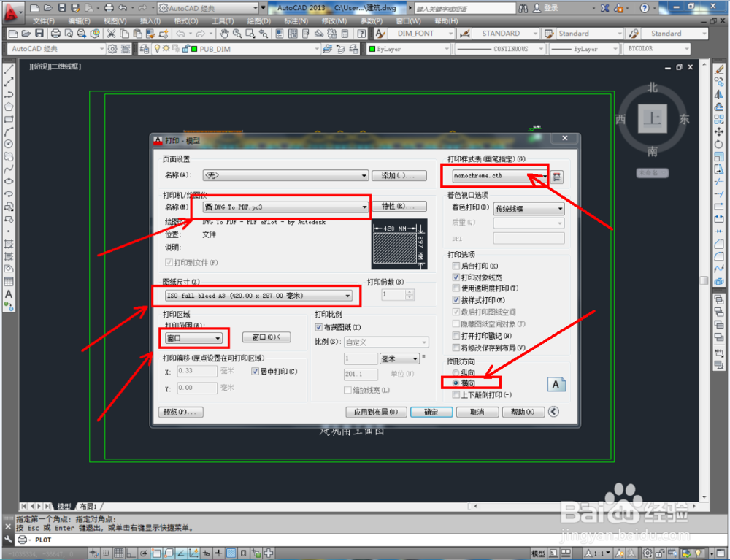Select the Pan hand tool

(x=224, y=34)
